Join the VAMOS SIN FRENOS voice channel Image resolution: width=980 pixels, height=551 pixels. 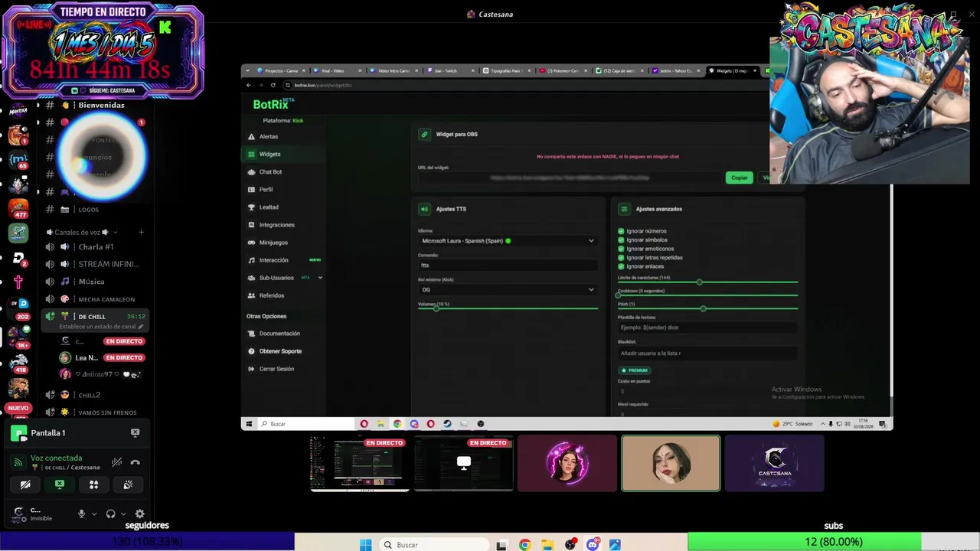96,412
